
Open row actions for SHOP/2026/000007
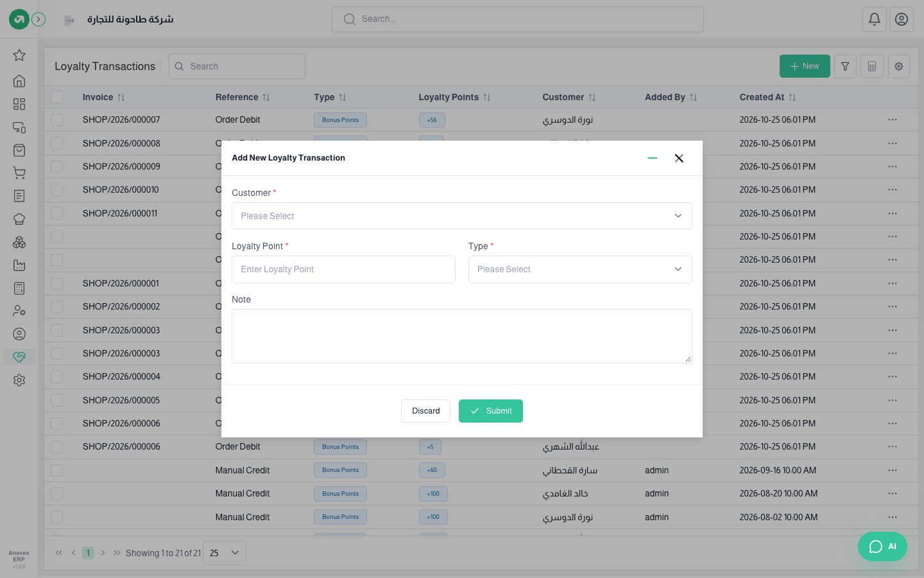tap(893, 120)
